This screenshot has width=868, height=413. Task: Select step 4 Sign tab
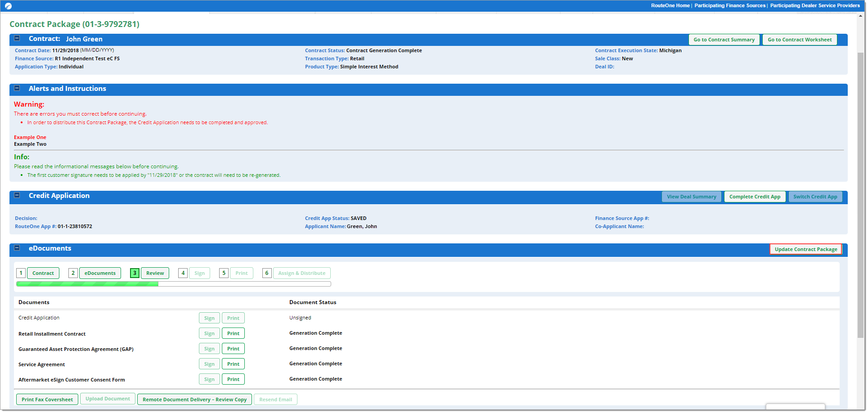click(x=199, y=273)
